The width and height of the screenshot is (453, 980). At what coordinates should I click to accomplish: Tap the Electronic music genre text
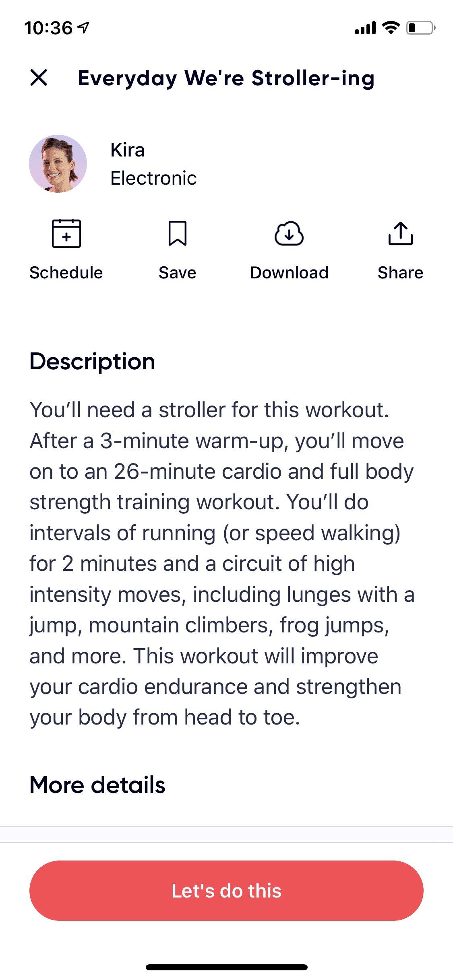[x=154, y=178]
